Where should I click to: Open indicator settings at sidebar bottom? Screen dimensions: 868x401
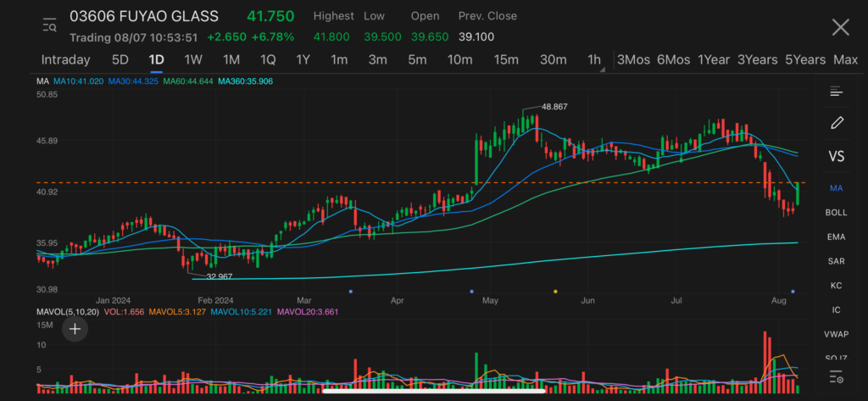(x=836, y=376)
